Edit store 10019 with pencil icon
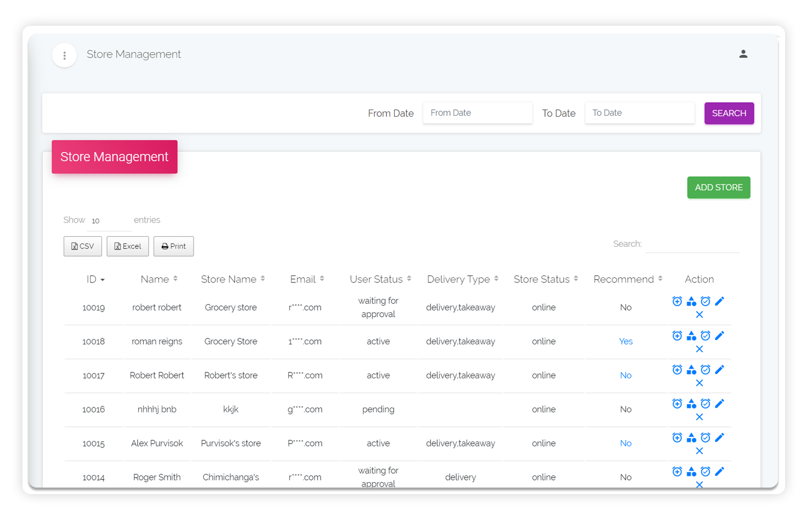Viewport: 812px width, 521px height. 719,301
